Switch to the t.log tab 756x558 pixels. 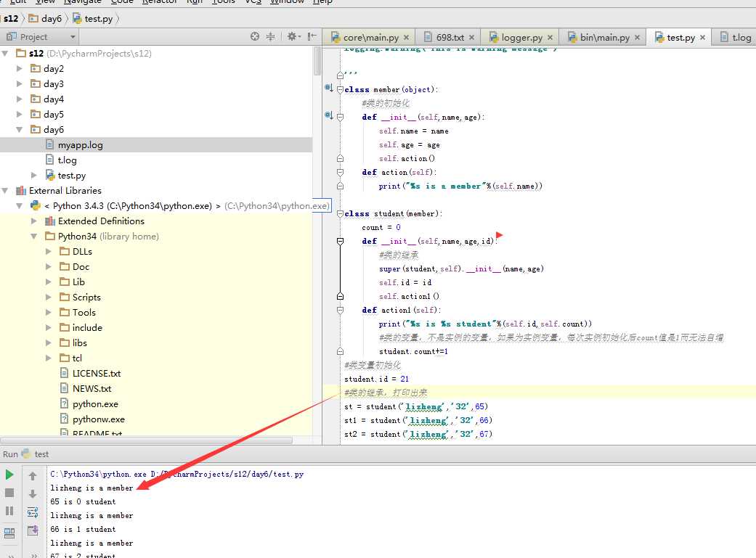(x=735, y=38)
